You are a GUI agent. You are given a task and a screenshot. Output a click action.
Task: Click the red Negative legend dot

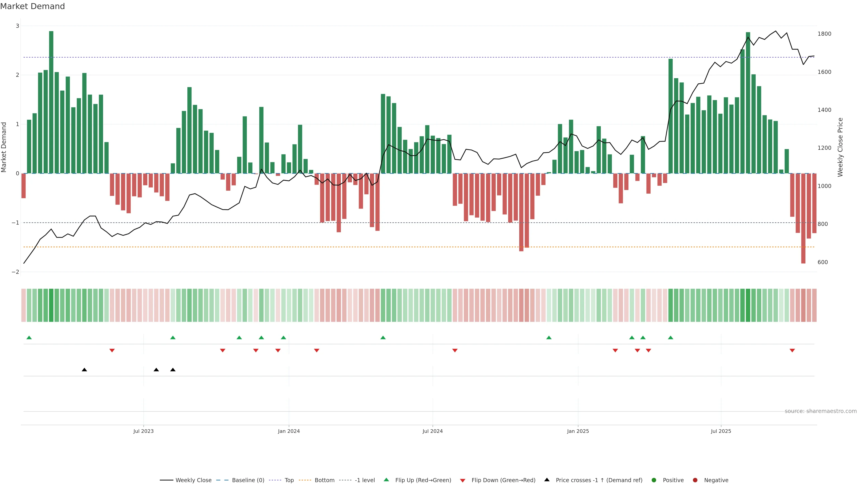click(x=695, y=480)
